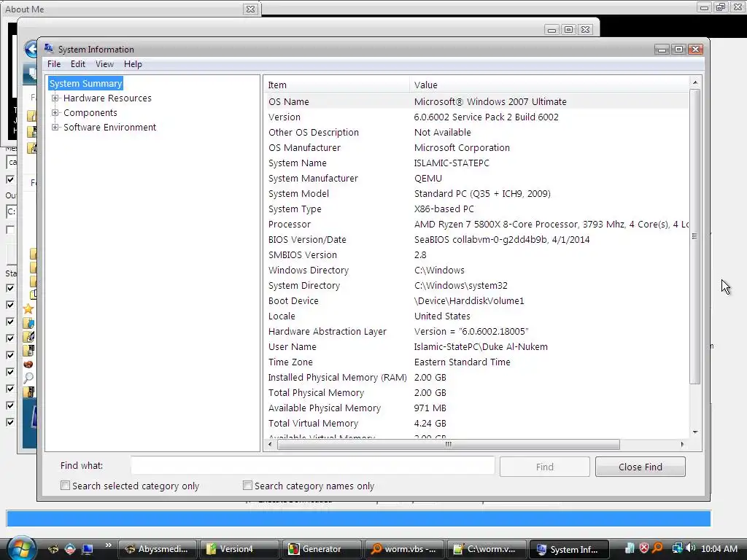
Task: Open the Edit menu
Action: (77, 64)
